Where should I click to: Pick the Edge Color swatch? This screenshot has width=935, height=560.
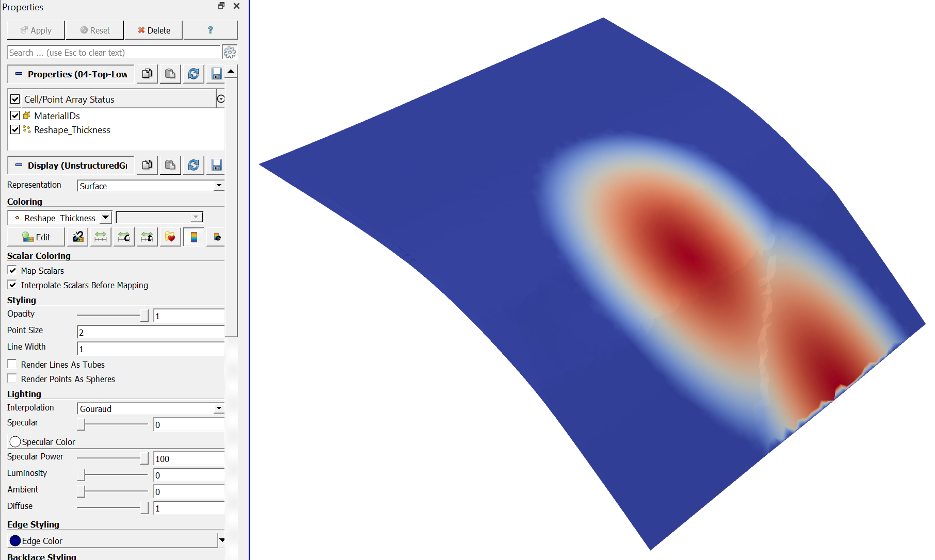click(15, 540)
